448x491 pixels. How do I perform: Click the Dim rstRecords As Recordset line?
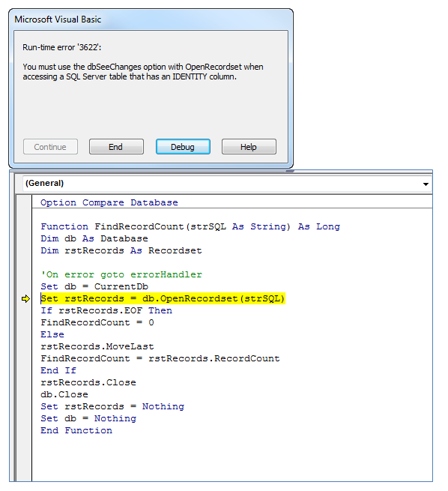click(121, 250)
